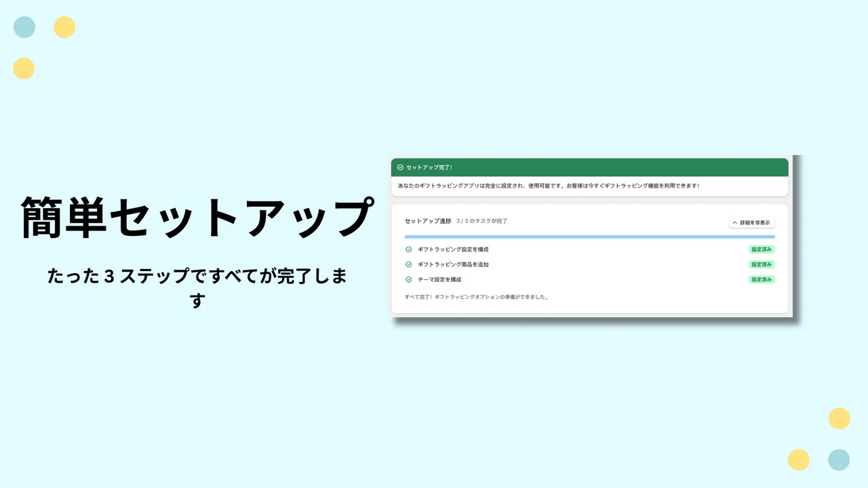Image resolution: width=868 pixels, height=488 pixels.
Task: Click the 設定済み badge for ギフトラッピング設定を構成
Action: click(762, 249)
